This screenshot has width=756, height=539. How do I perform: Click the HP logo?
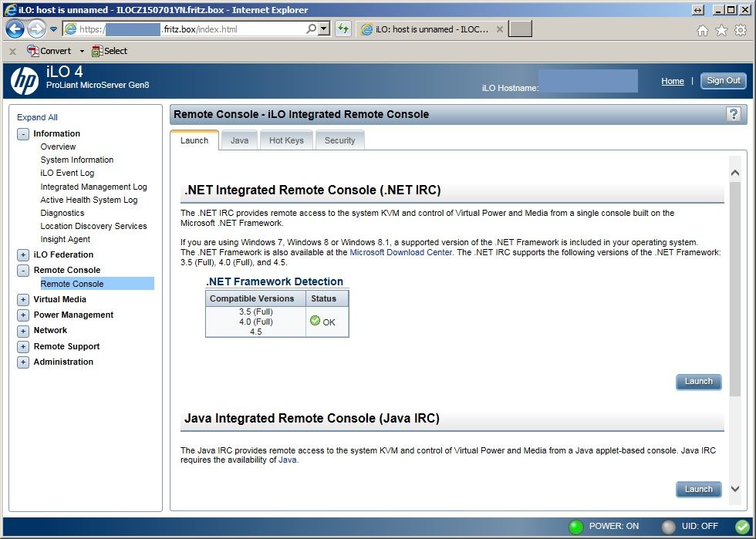[x=25, y=80]
